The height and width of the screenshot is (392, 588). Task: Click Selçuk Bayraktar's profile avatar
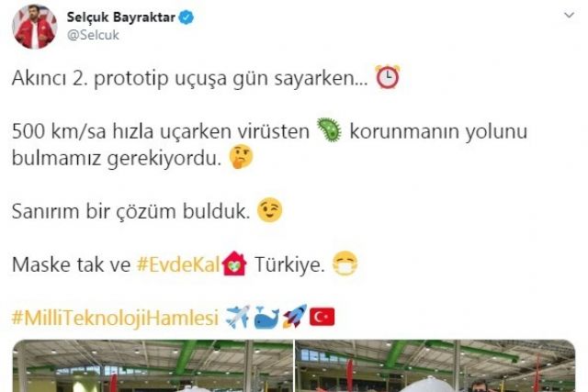(x=35, y=27)
